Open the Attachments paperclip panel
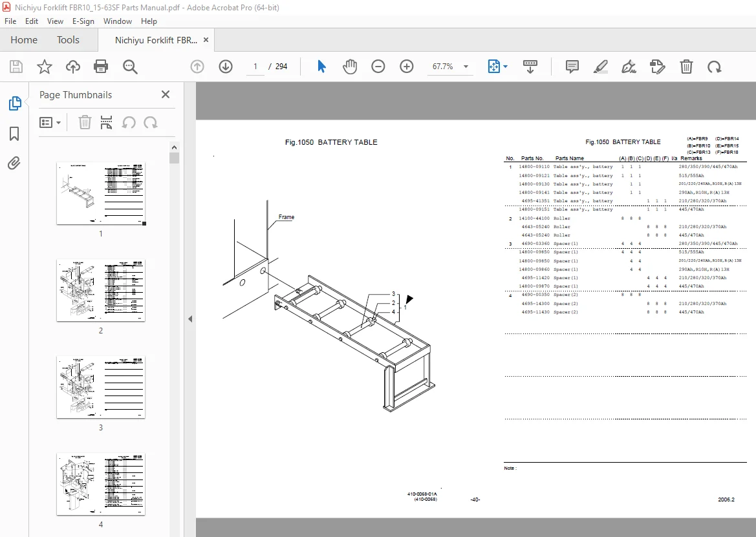The image size is (756, 537). click(14, 163)
